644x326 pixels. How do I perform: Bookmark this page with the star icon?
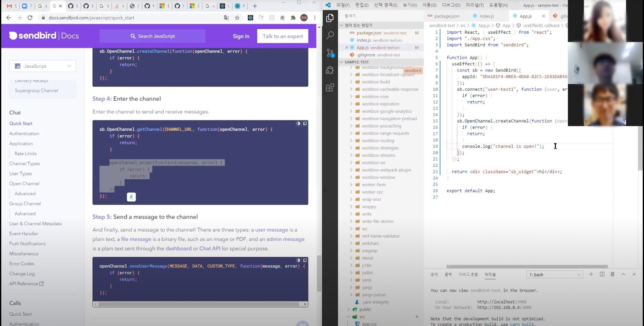coord(237,18)
